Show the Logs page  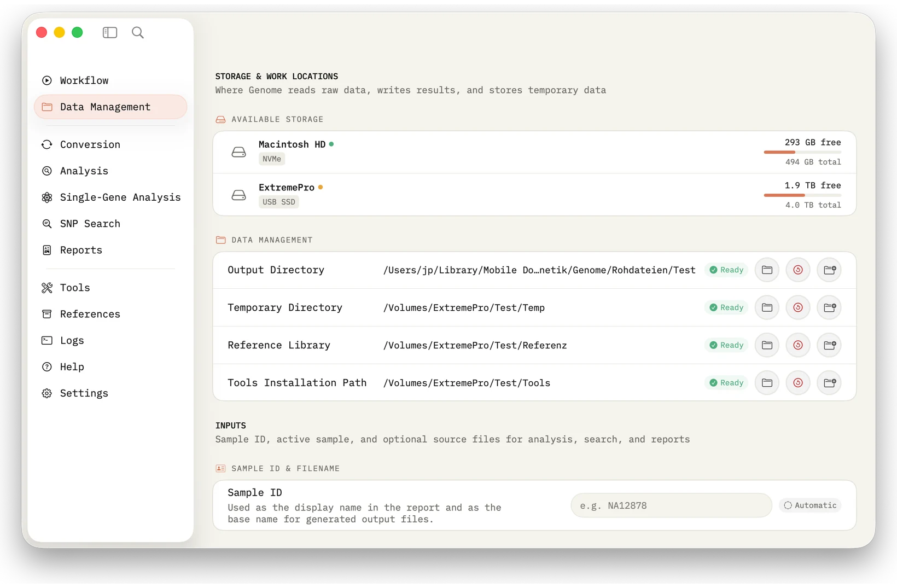[110, 340]
